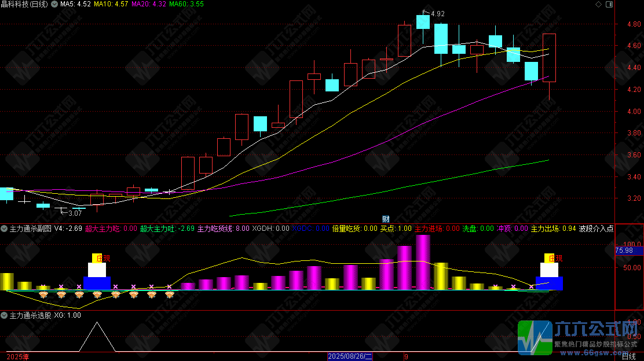Click the tallest magenta volume bar
This screenshot has width=644, height=361.
coord(423,263)
